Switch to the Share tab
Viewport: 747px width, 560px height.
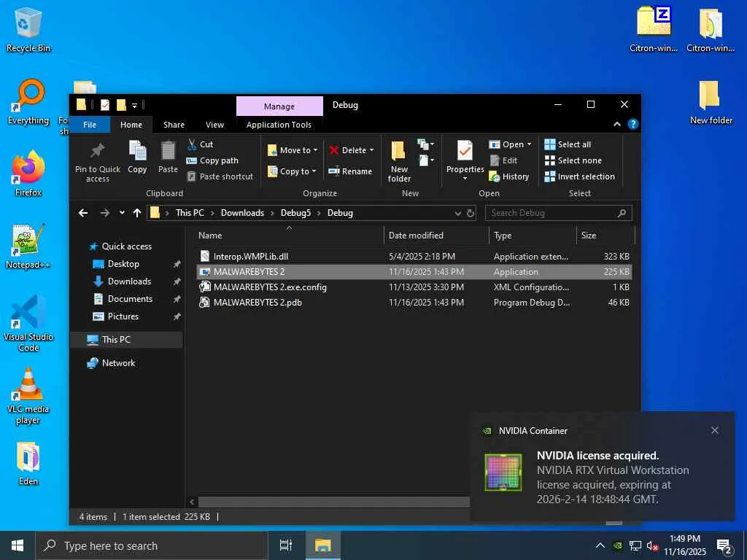[x=174, y=125]
